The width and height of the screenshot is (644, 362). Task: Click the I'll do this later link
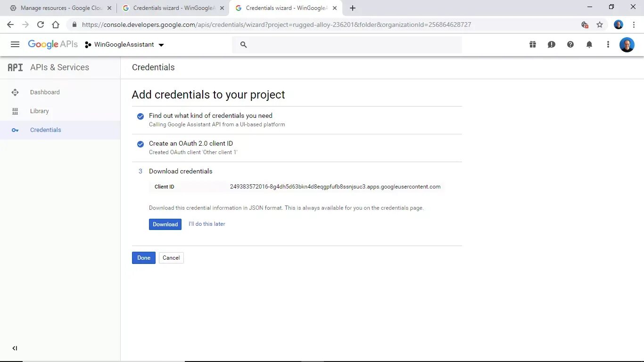[207, 224]
